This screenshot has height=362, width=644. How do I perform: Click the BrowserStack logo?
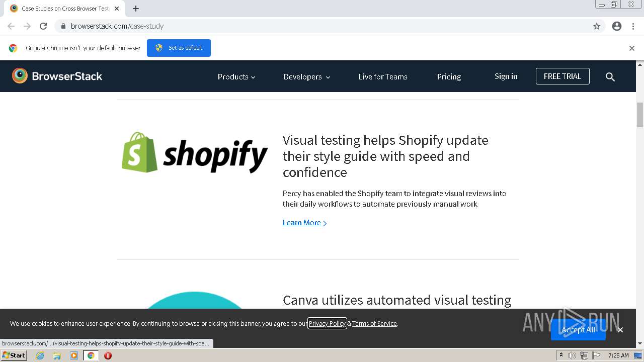tap(57, 76)
